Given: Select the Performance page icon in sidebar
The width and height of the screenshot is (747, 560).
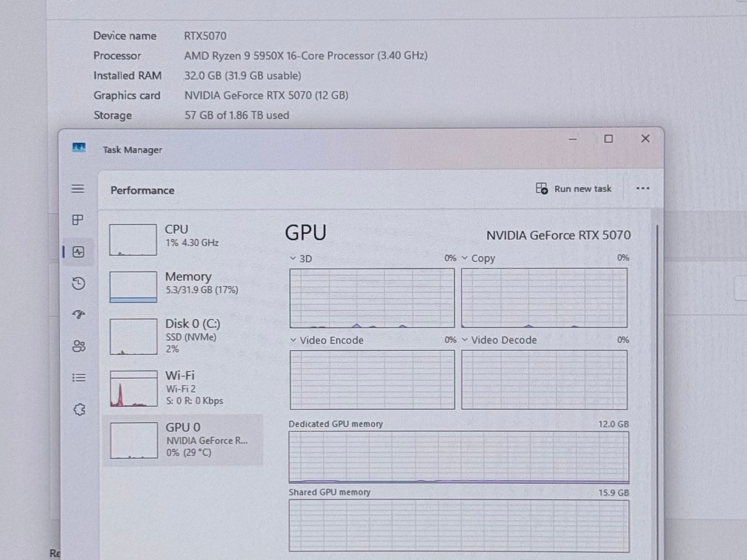Looking at the screenshot, I should click(x=78, y=252).
